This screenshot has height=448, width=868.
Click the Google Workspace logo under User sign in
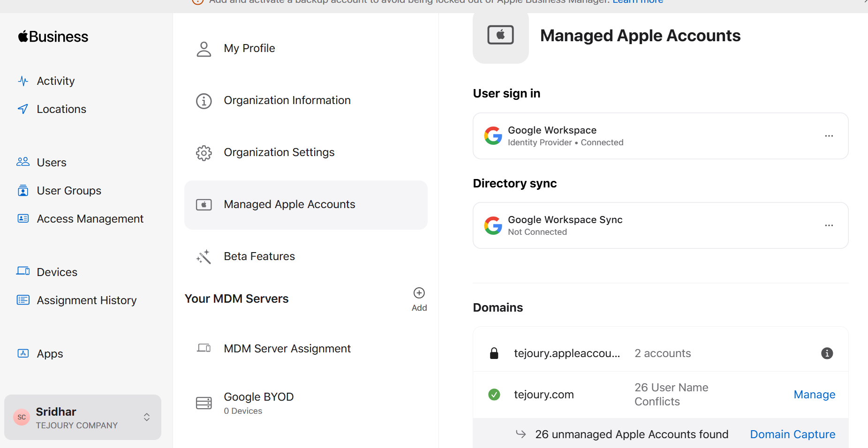(x=493, y=136)
